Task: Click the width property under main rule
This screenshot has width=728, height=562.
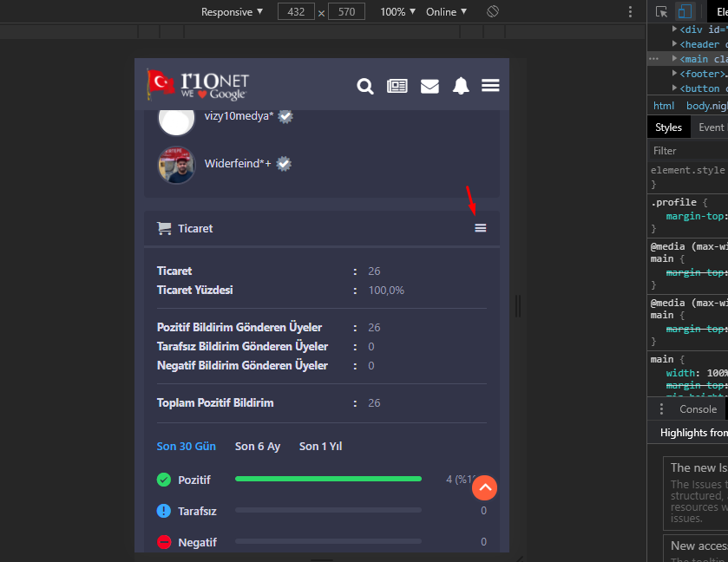Action: click(x=680, y=373)
